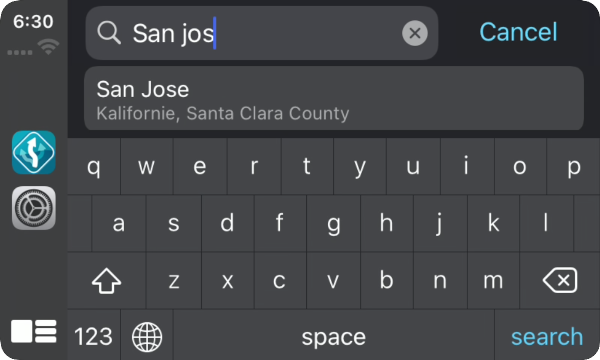Tap the magnifying glass search icon
600x360 pixels.
pyautogui.click(x=109, y=33)
